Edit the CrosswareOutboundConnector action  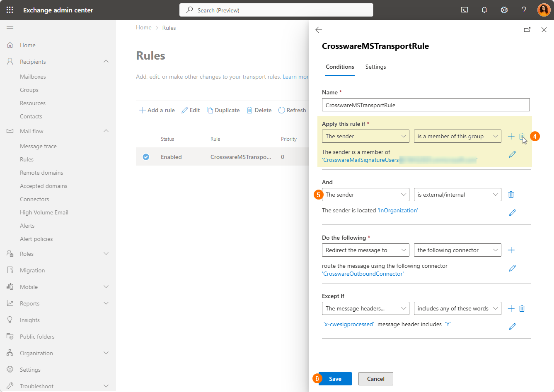coord(513,268)
